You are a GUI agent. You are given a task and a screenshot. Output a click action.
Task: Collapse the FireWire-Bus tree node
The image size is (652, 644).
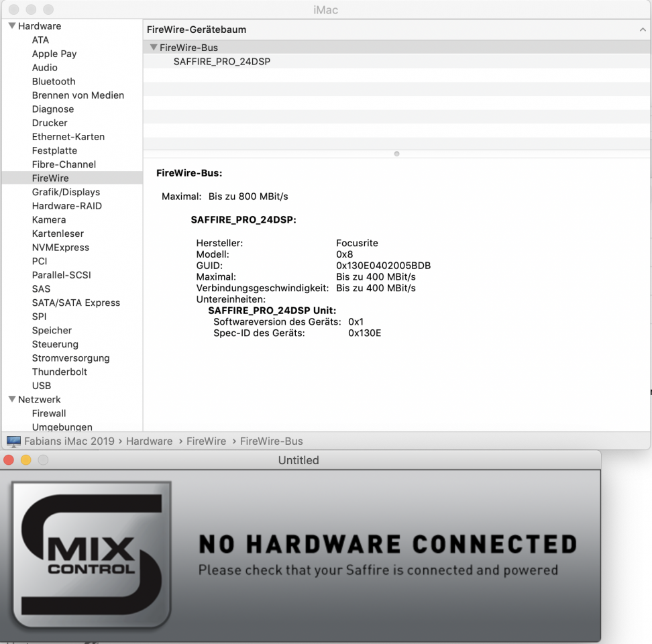tap(154, 48)
